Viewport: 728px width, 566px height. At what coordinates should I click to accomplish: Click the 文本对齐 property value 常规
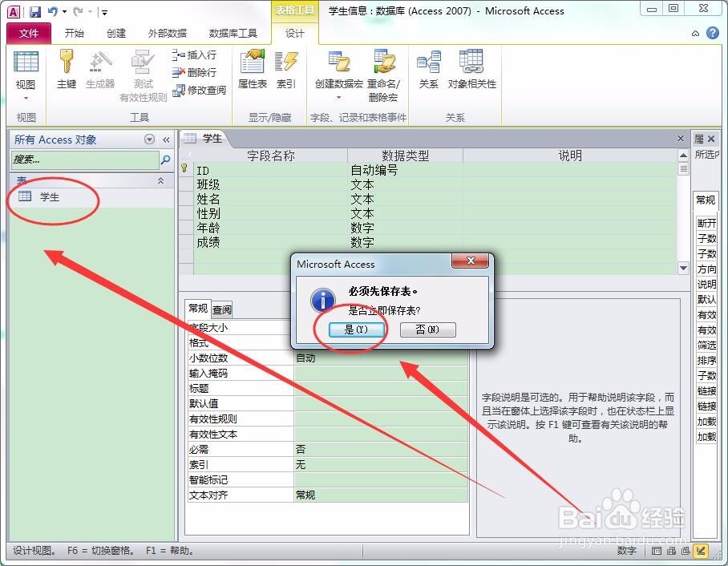(381, 495)
